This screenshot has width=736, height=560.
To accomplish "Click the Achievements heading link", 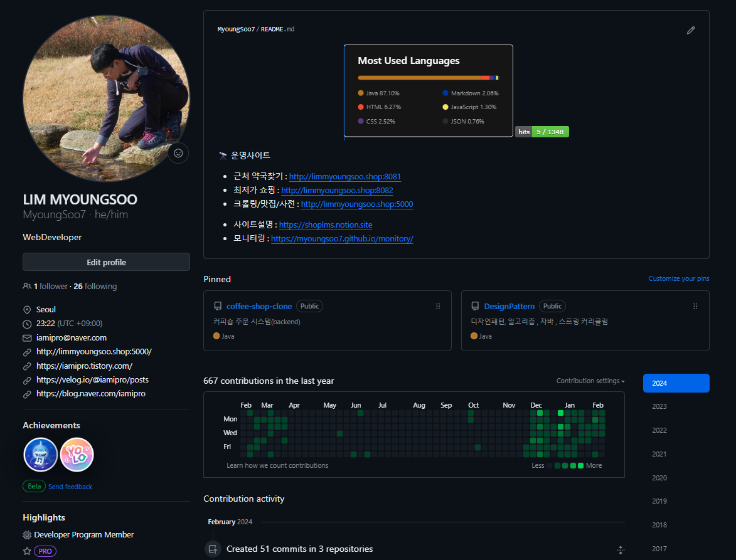I will [x=51, y=425].
